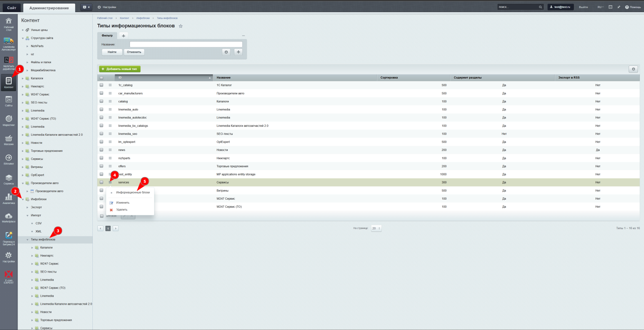Open actions menu for catalog row
Screen dimensions: 644x330
[x=110, y=101]
